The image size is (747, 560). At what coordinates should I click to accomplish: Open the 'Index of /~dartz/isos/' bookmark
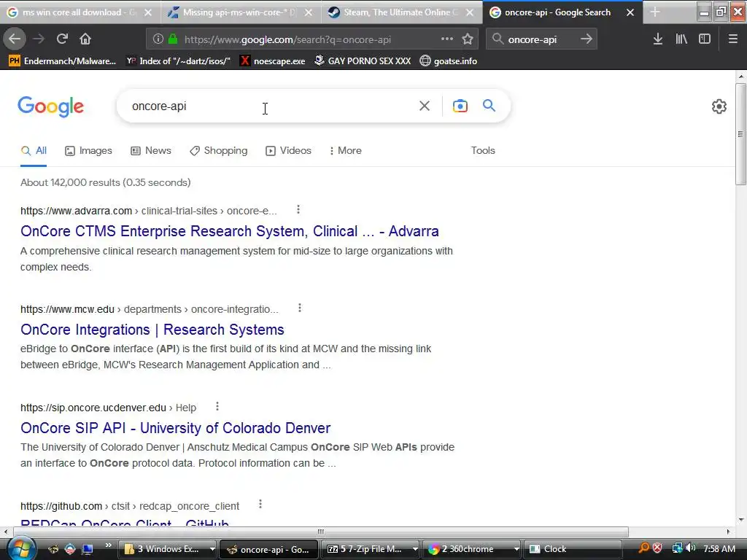[178, 61]
